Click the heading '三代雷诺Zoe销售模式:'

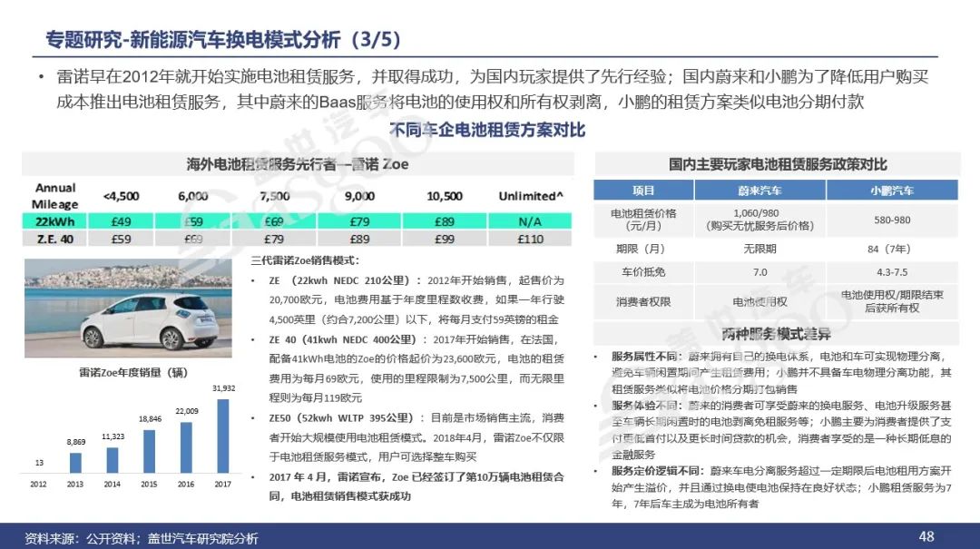tap(305, 260)
